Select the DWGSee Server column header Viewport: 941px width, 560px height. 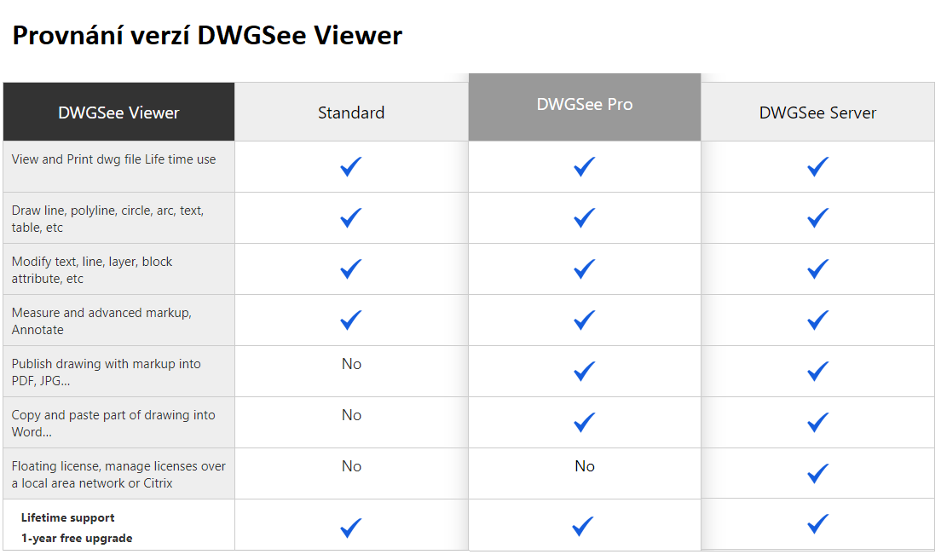tap(817, 112)
